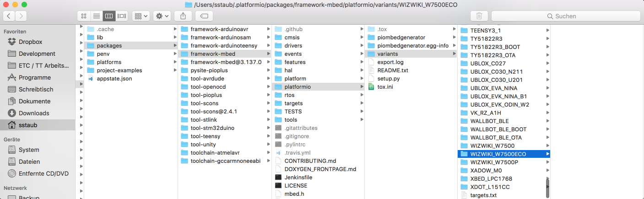Click in the Suchen search field

tap(566, 16)
